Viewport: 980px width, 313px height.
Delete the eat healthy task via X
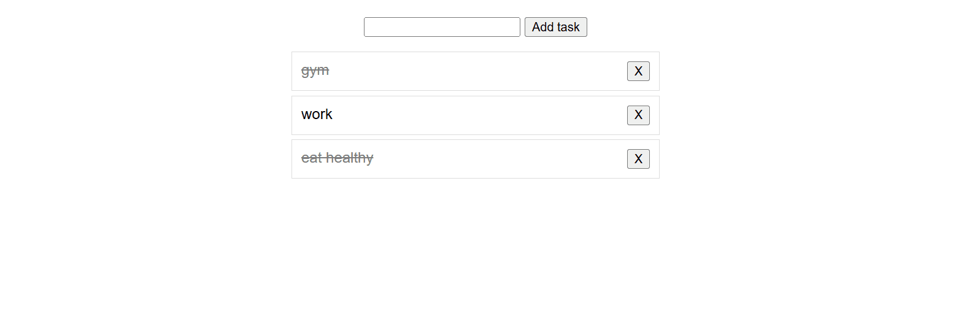tap(638, 159)
